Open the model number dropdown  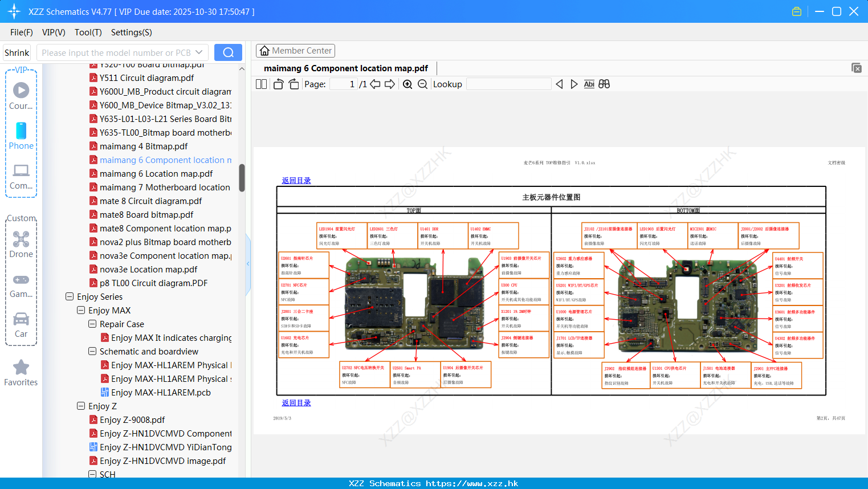[199, 52]
